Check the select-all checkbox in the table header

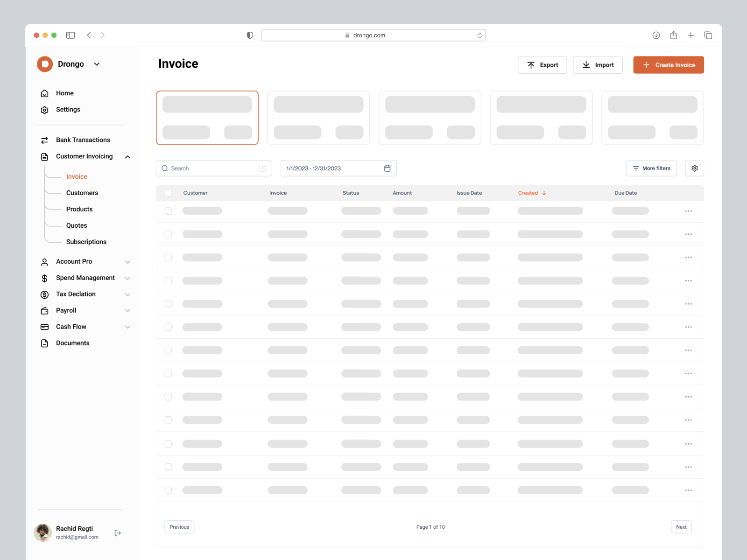pyautogui.click(x=168, y=192)
